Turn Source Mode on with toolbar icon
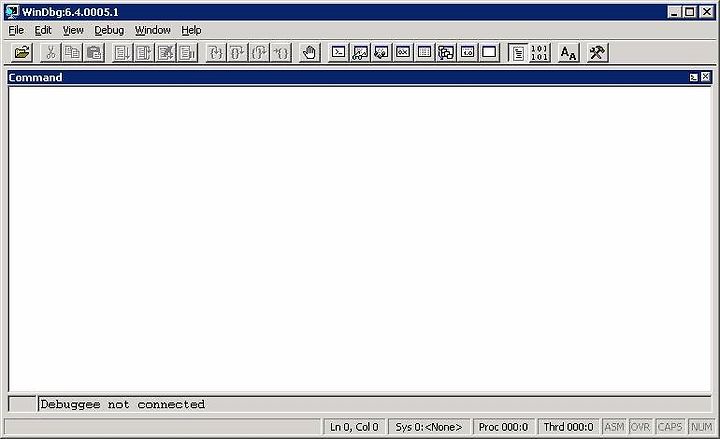The image size is (720, 439). pos(518,53)
